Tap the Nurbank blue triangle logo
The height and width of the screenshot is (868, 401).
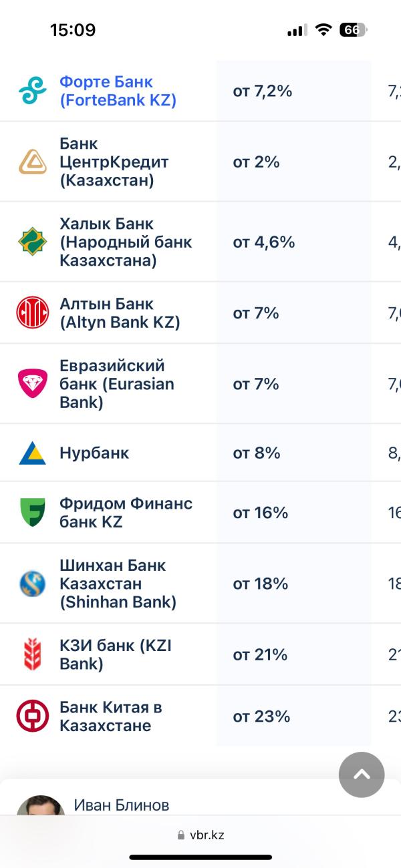click(32, 453)
